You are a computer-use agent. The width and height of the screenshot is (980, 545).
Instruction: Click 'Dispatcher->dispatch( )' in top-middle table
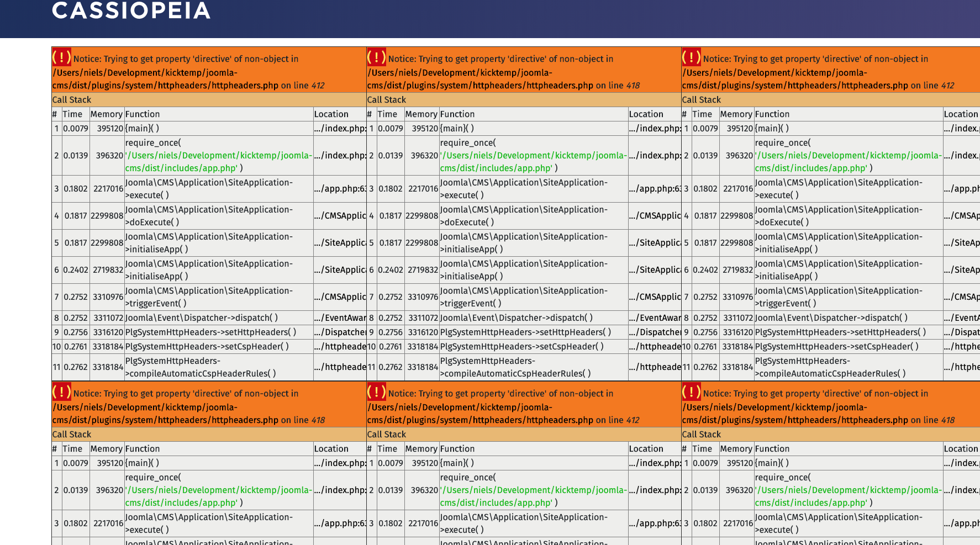tap(517, 318)
